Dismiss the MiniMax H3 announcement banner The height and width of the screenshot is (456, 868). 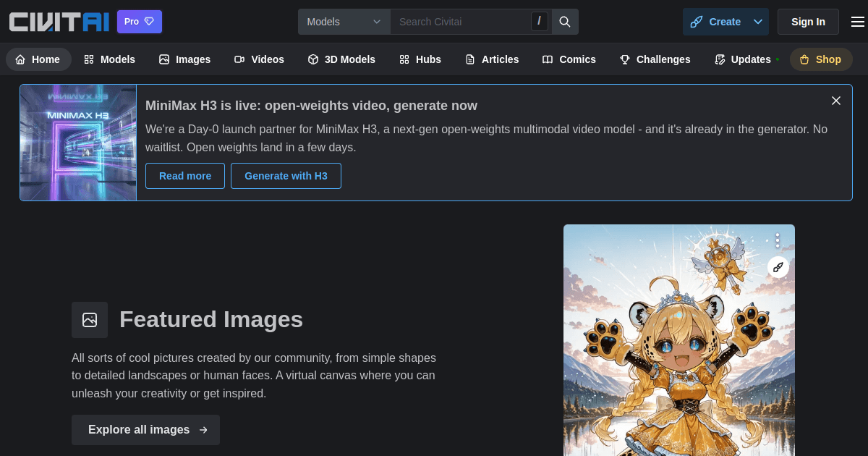pyautogui.click(x=836, y=101)
